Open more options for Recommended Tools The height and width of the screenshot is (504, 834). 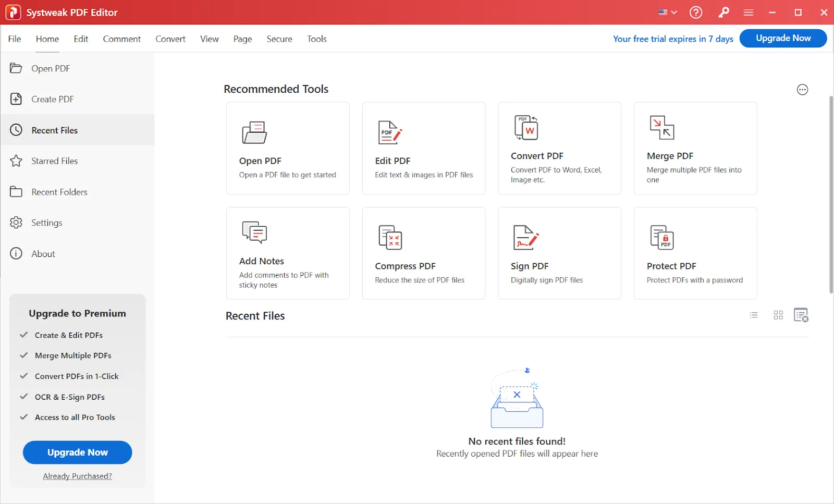click(802, 89)
